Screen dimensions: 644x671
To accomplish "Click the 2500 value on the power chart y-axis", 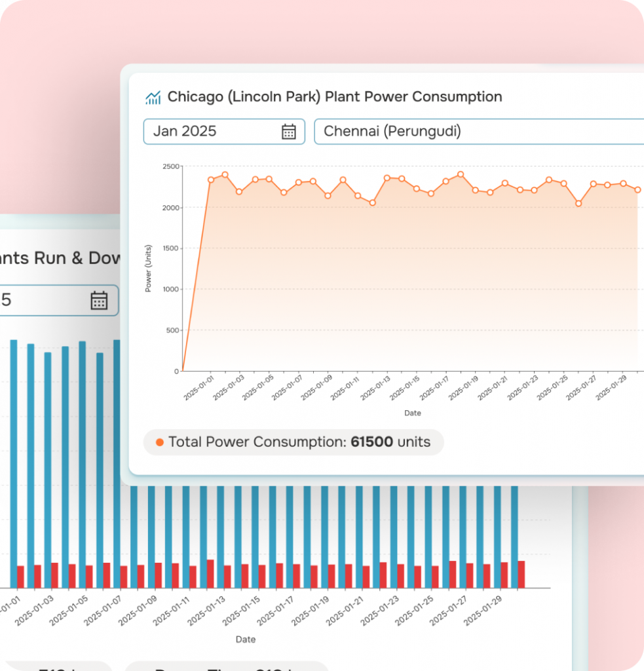I will coord(171,166).
